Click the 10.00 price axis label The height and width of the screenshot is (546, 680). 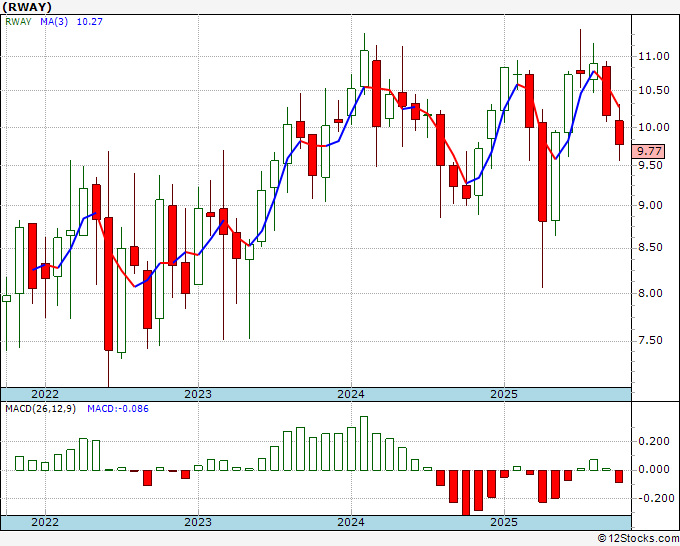tap(653, 128)
